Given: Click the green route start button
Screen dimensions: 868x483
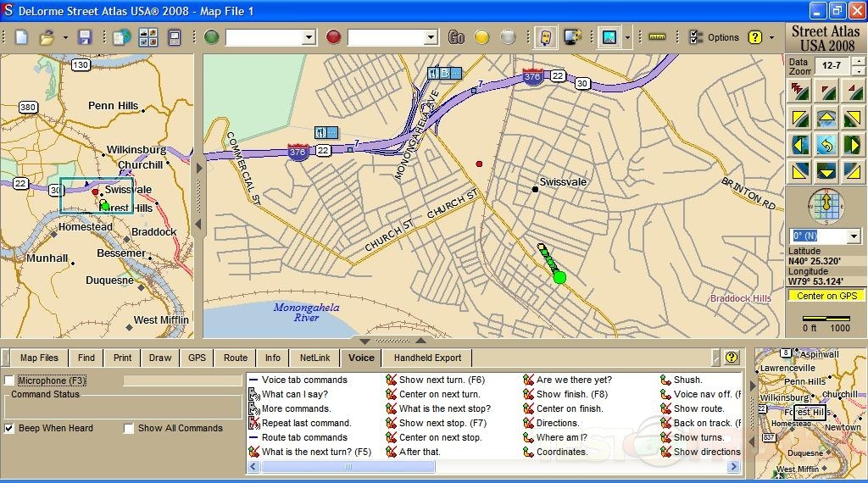Looking at the screenshot, I should tap(211, 37).
